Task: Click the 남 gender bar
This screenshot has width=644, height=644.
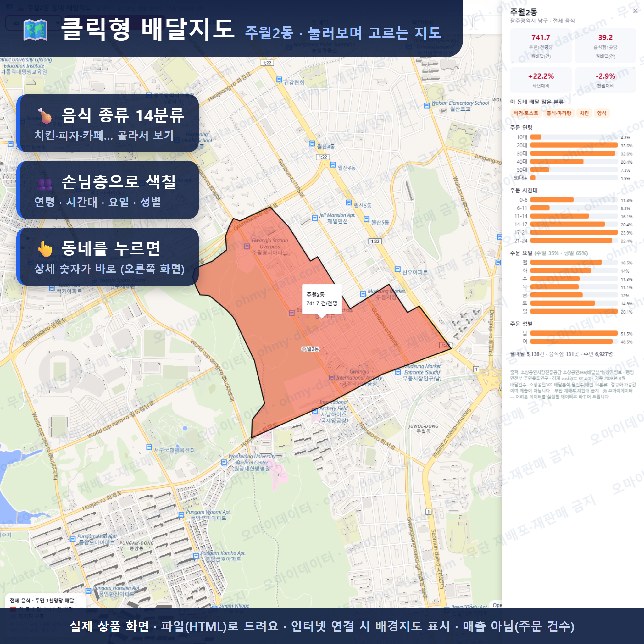Action: 574,333
